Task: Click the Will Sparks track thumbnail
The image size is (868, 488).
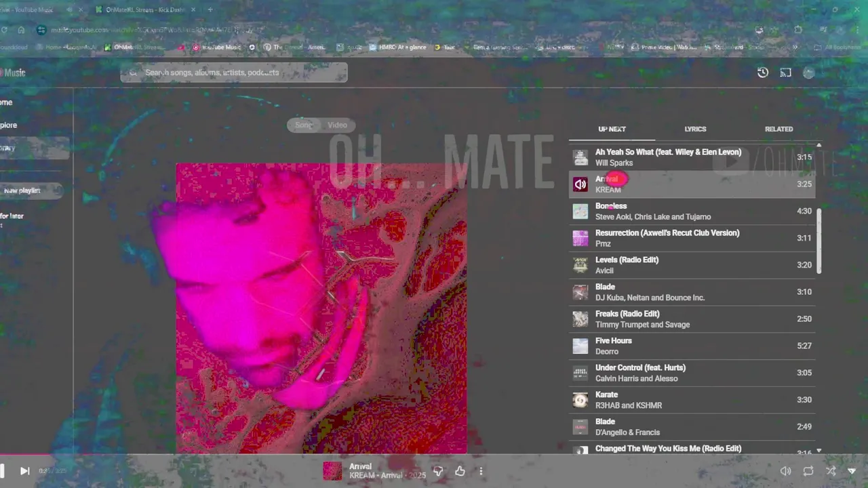Action: tap(580, 157)
